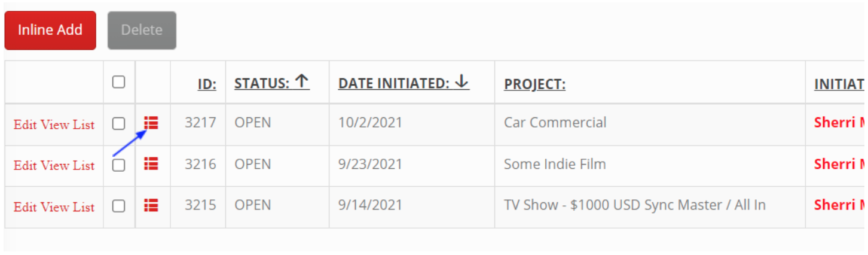Image resolution: width=868 pixels, height=255 pixels.
Task: Open Edit View List for record 3217
Action: [x=54, y=125]
